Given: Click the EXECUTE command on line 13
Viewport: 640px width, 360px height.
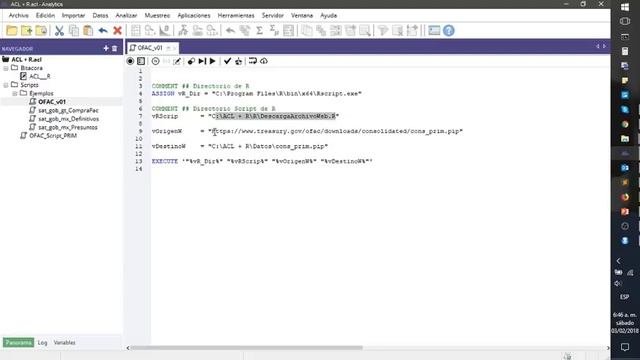Looking at the screenshot, I should pyautogui.click(x=165, y=161).
